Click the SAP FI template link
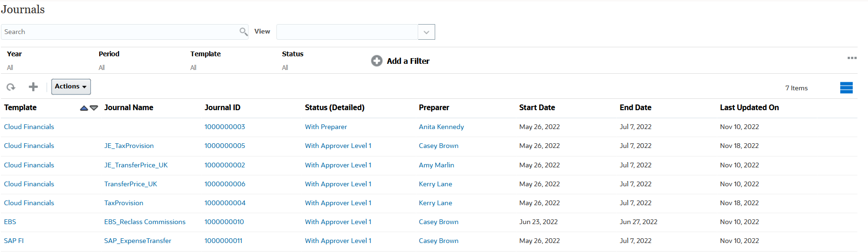The height and width of the screenshot is (252, 868). click(14, 241)
